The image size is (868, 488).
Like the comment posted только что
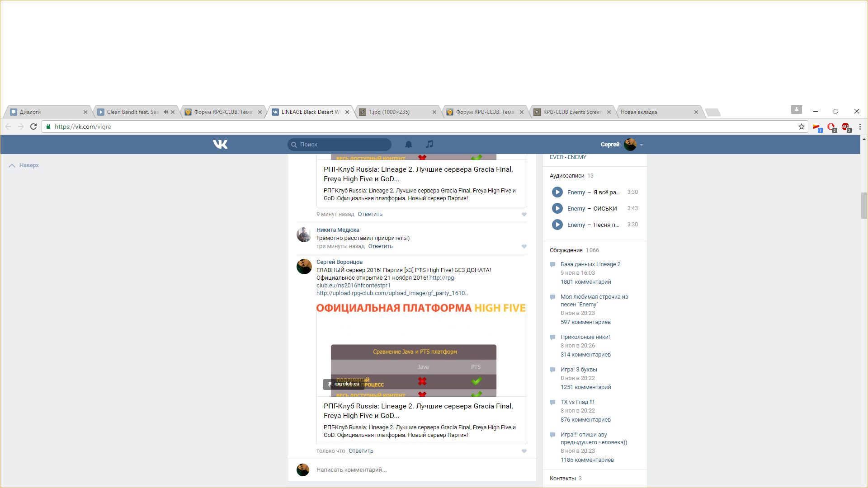pos(524,451)
